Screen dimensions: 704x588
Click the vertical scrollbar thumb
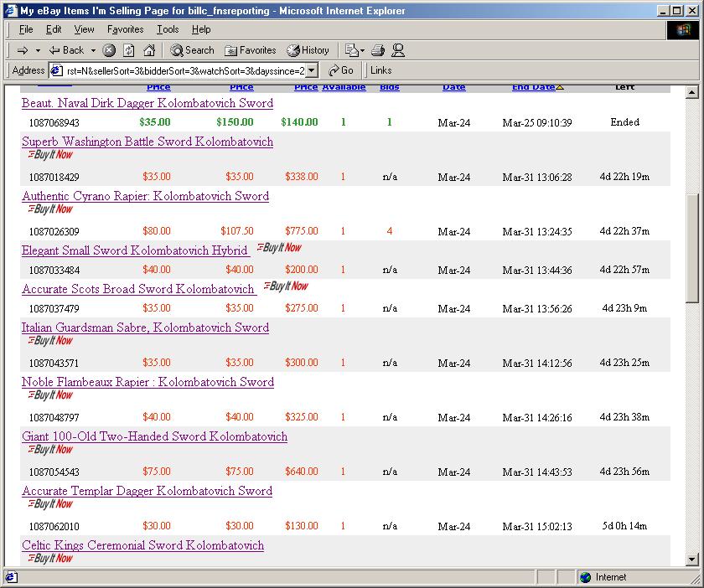tap(692, 248)
